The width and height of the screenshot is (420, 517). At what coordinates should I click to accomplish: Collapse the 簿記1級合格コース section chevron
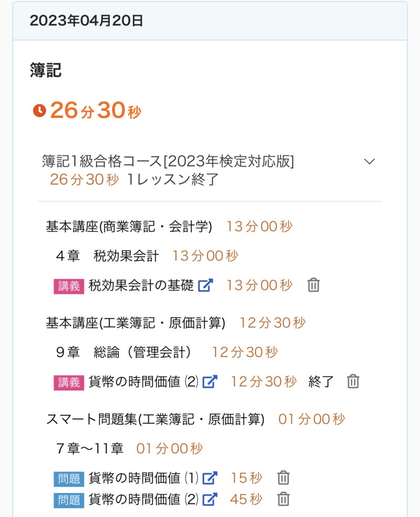[x=370, y=162]
